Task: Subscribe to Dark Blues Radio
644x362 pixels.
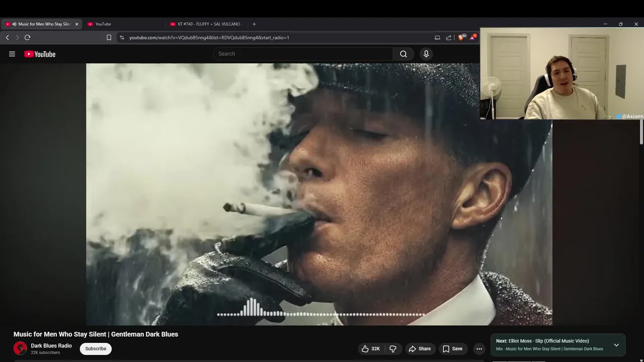Action: click(96, 349)
